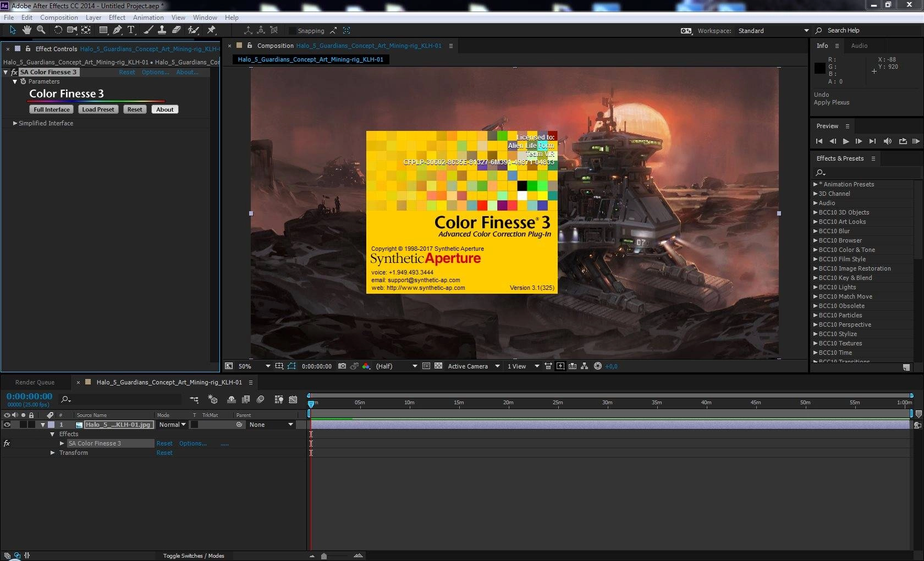Select the Zoom magnifier tool
The image size is (924, 561).
(41, 30)
